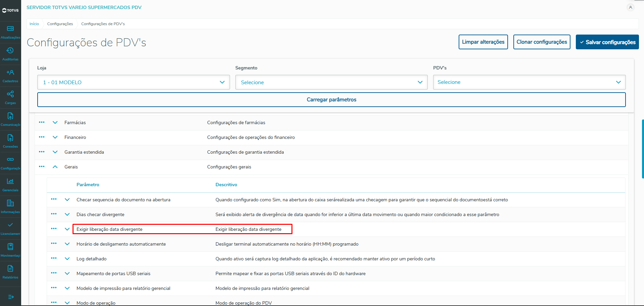Open three-dots menu for Checar sequencia row
The image size is (644, 306).
click(54, 199)
